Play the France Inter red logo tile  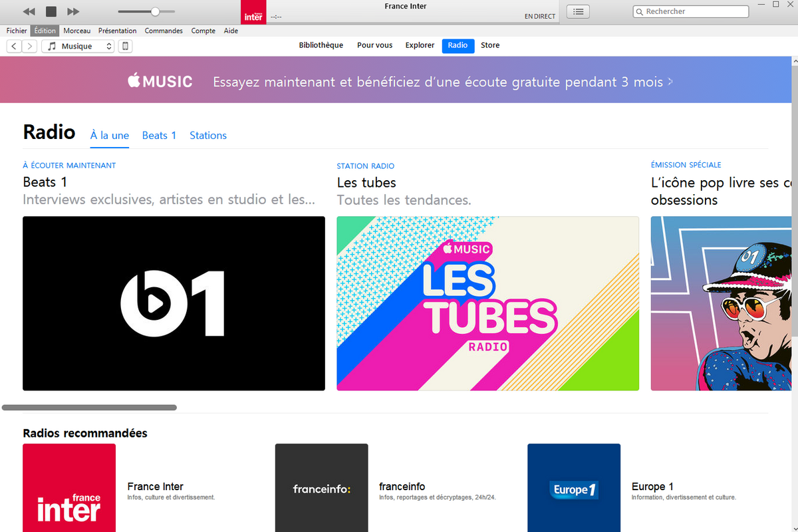pos(69,487)
